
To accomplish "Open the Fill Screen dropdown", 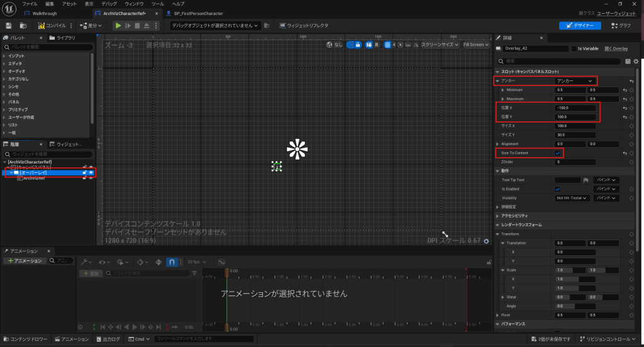I will [475, 45].
